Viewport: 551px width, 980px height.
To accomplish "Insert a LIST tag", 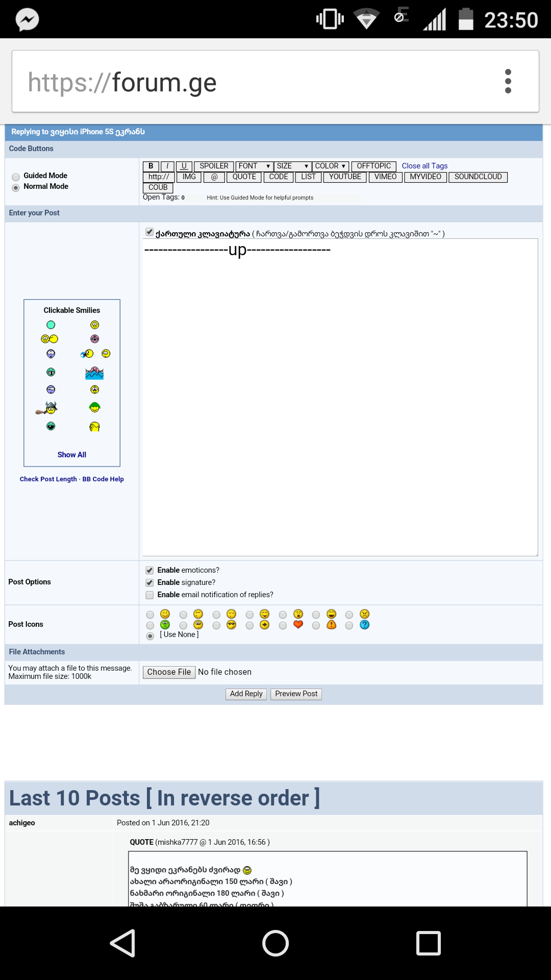I will point(309,177).
